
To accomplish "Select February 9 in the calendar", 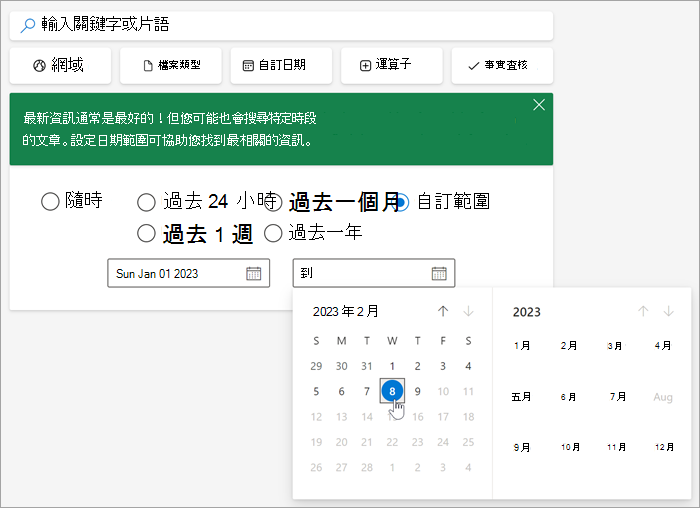I will 417,391.
